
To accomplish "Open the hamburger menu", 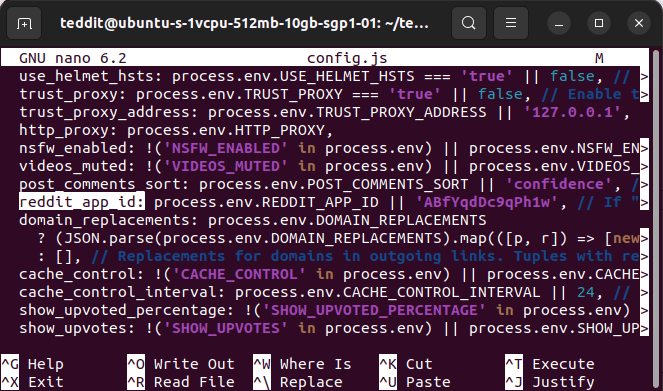I will pyautogui.click(x=511, y=23).
